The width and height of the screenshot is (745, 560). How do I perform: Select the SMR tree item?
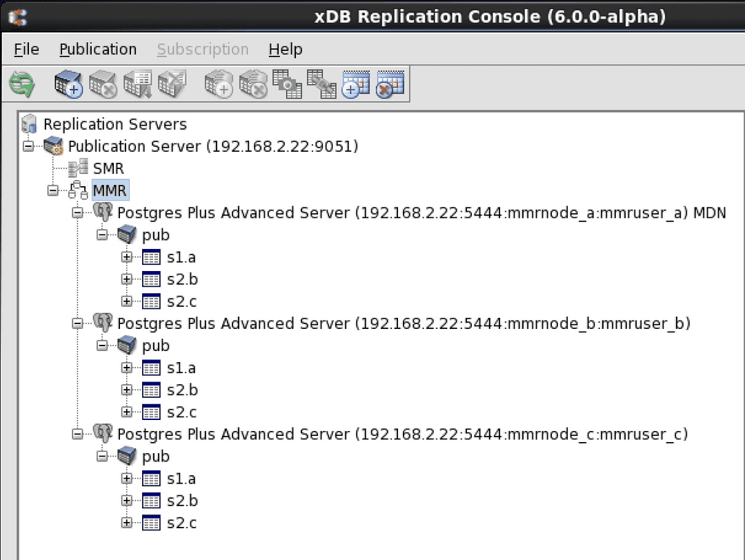pyautogui.click(x=108, y=168)
